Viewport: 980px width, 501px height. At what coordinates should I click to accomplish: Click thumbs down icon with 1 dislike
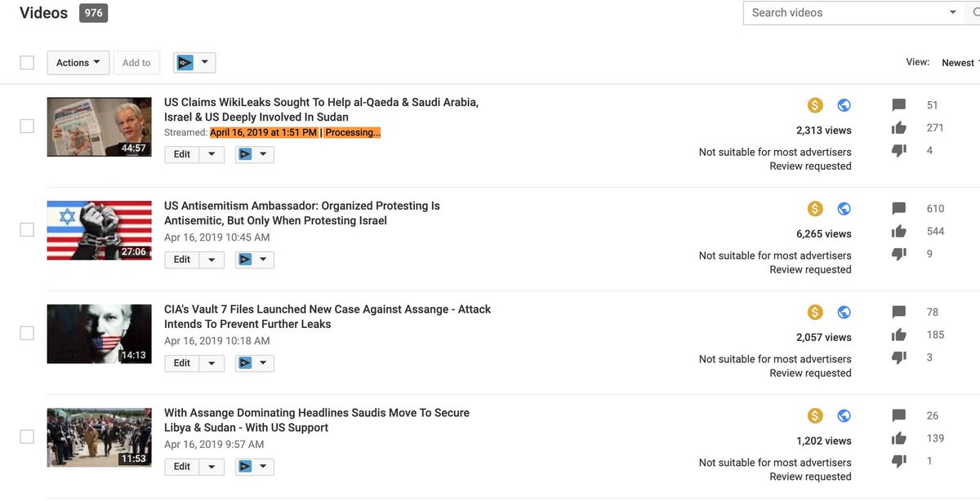coord(899,461)
